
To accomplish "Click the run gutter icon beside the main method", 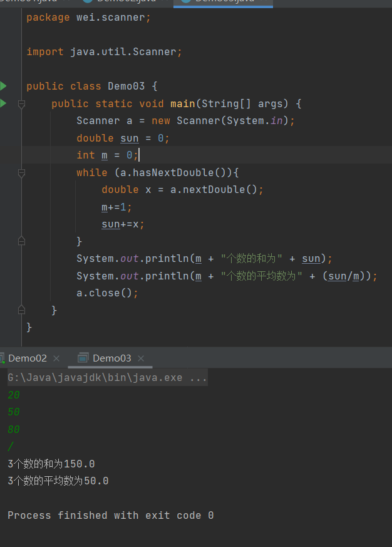I will (3, 103).
